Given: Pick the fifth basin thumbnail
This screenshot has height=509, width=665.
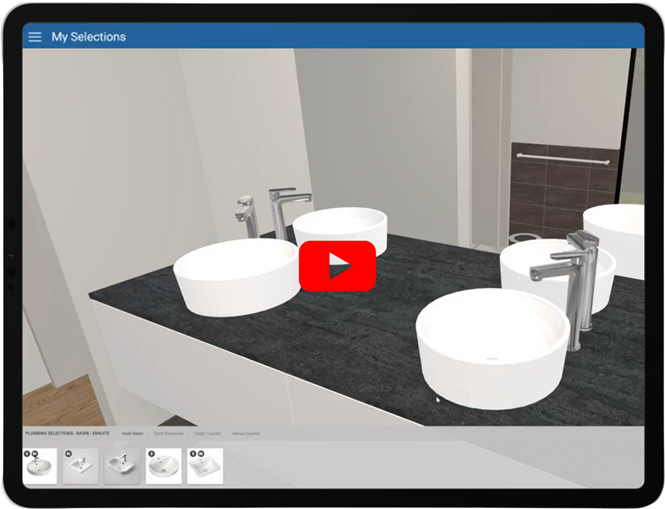Looking at the screenshot, I should (205, 466).
